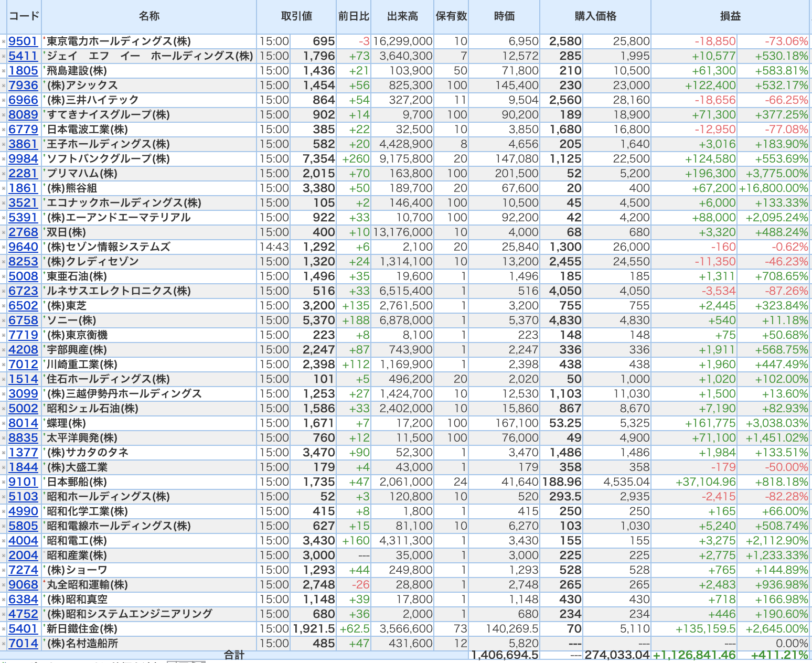Click the small x icon next to 6758

[x=4, y=320]
